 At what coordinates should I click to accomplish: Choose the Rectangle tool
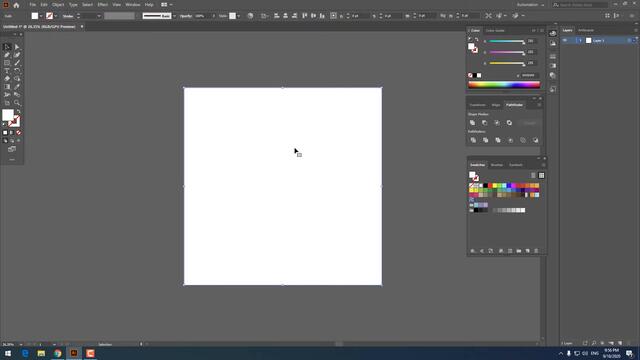pyautogui.click(x=7, y=63)
